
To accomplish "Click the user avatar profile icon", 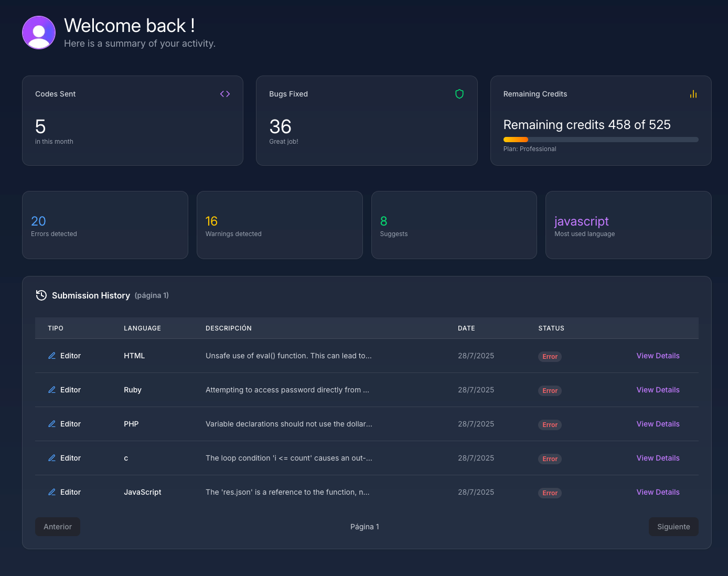I will coord(39,33).
